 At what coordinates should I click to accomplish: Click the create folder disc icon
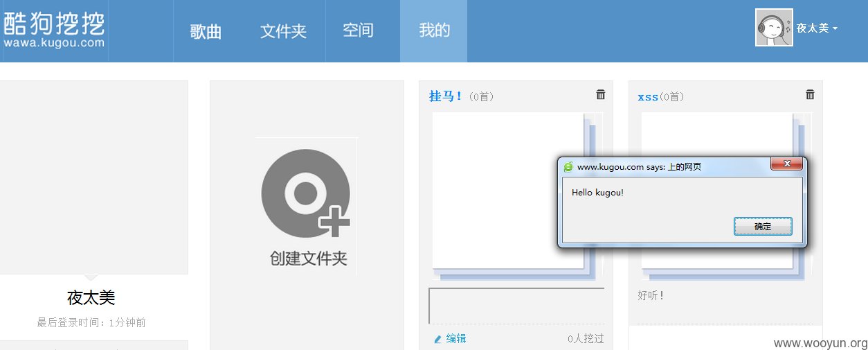[x=305, y=192]
